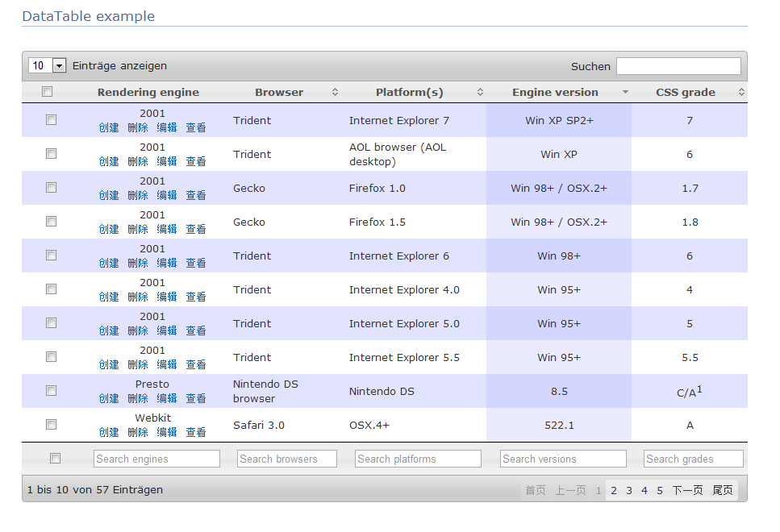Click 创建 link in Internet Explorer 5.0 row
The image size is (780, 532).
(109, 330)
